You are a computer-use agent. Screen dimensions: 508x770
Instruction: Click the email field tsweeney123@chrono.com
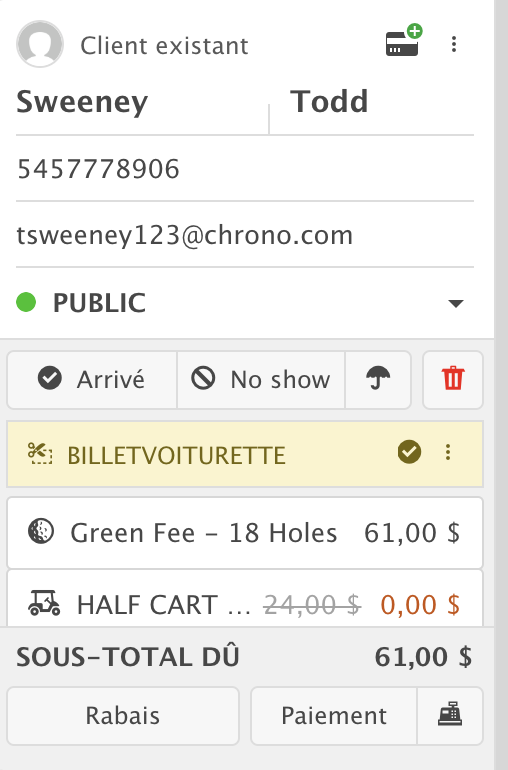245,235
